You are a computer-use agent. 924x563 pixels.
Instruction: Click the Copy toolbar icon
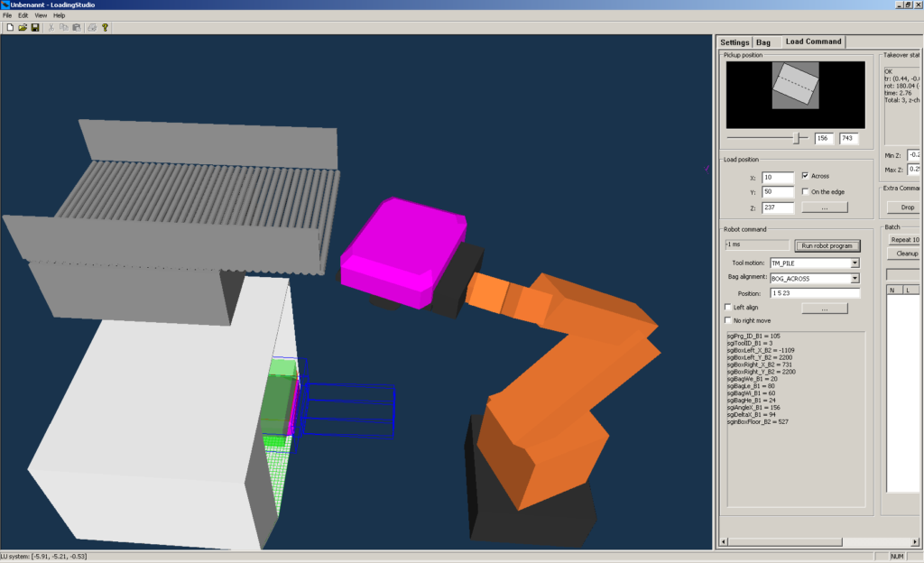coord(64,28)
